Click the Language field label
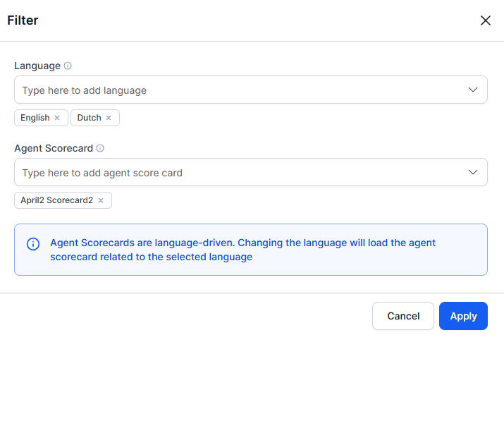This screenshot has height=445, width=504. [37, 66]
